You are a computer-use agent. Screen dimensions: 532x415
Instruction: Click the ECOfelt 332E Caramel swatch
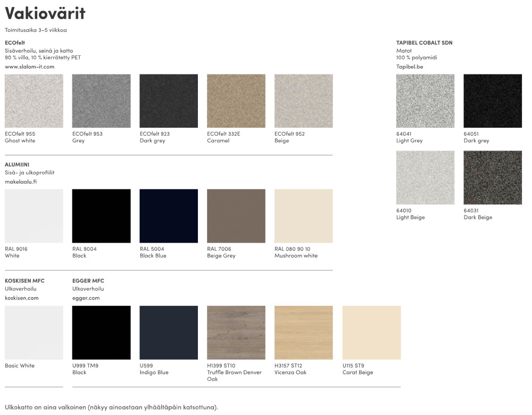tap(236, 101)
